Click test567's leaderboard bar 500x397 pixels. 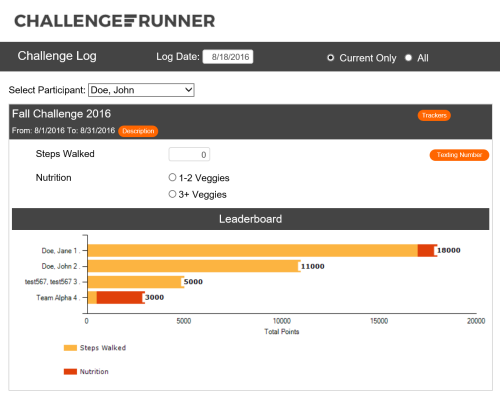pyautogui.click(x=136, y=282)
